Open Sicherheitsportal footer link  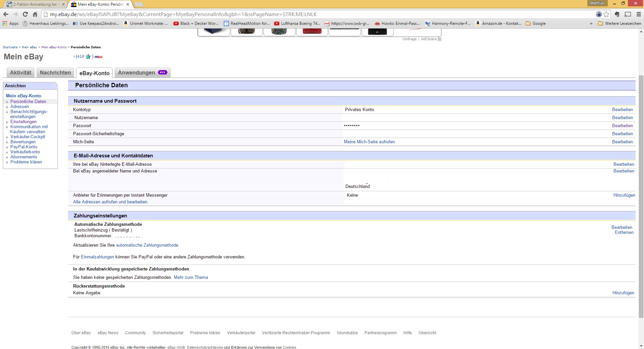click(168, 333)
